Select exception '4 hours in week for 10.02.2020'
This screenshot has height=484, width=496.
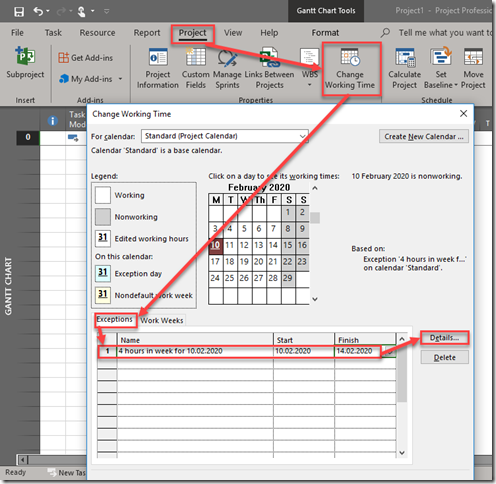tap(195, 351)
